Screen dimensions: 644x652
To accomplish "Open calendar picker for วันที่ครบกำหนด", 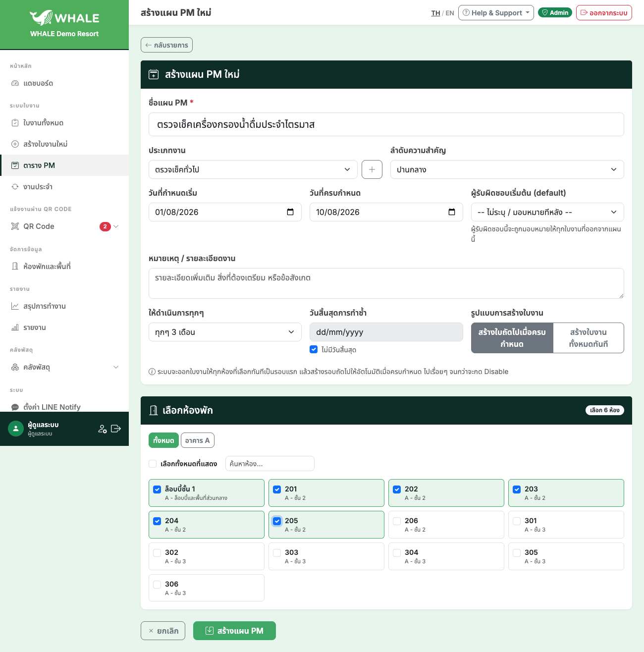I will coord(452,212).
